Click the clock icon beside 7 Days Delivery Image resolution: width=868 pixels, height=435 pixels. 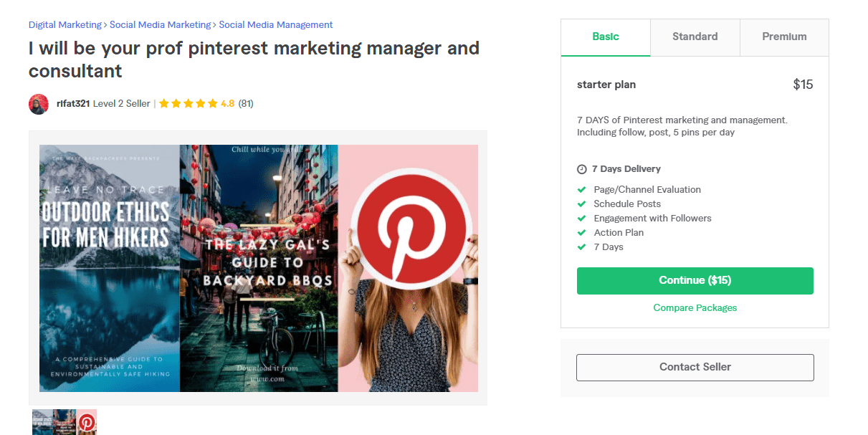pyautogui.click(x=582, y=169)
